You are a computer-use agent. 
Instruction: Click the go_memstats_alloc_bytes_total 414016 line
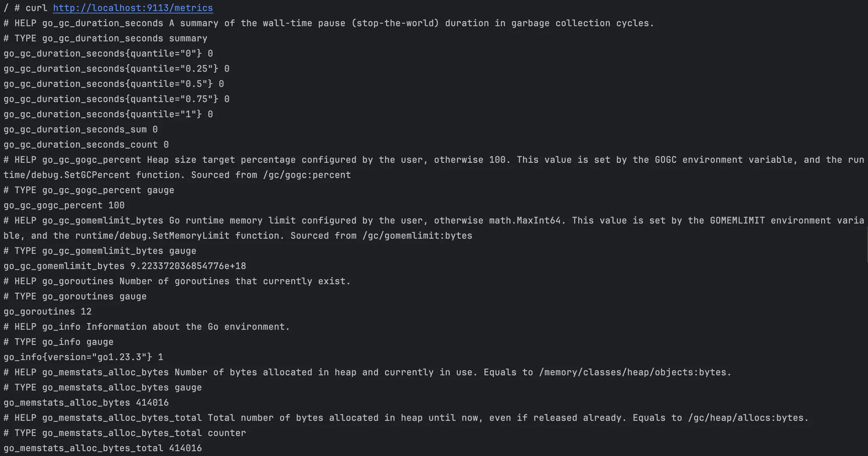pos(103,448)
